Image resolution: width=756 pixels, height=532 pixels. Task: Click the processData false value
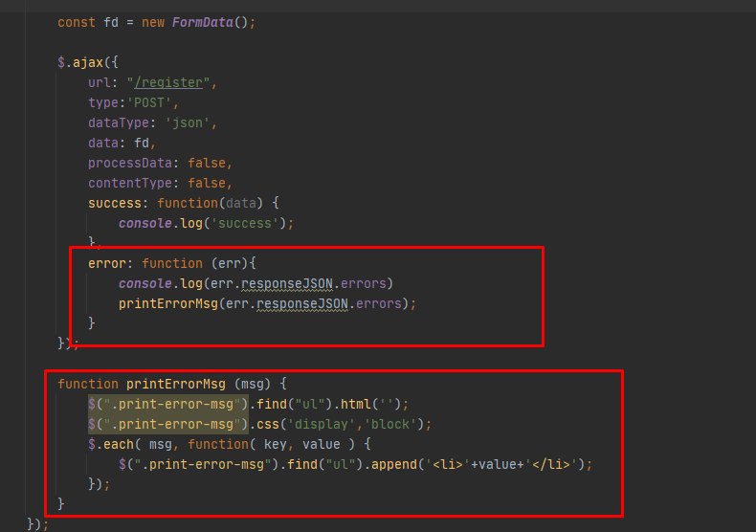(207, 164)
